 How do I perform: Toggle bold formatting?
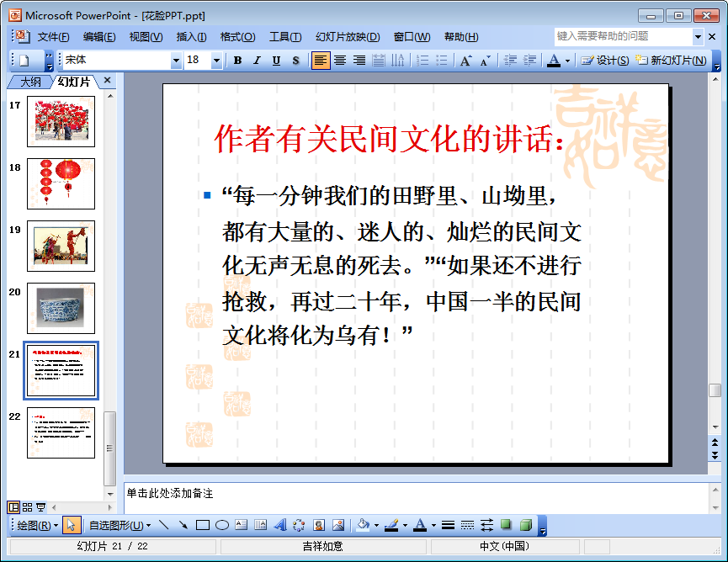(x=237, y=61)
